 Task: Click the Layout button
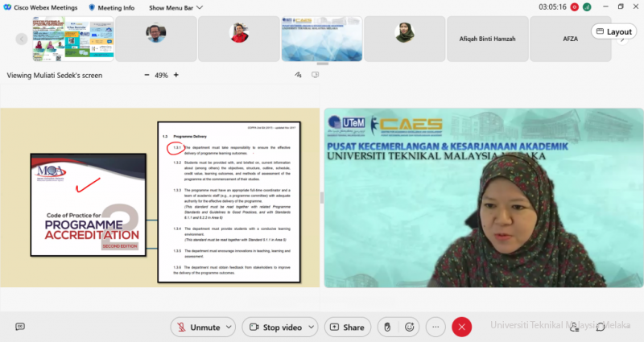click(x=613, y=31)
